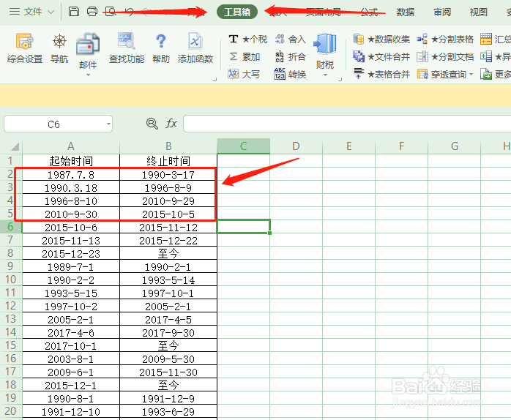Select row 8 header
This screenshot has height=420, width=511.
pyautogui.click(x=10, y=253)
